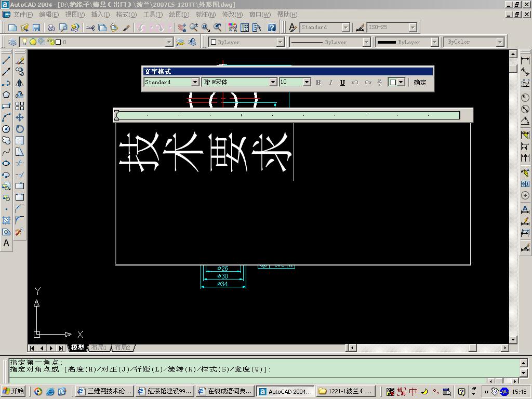The image size is (532, 399).
Task: Activate the Zoom Realtime tool
Action: 194,28
